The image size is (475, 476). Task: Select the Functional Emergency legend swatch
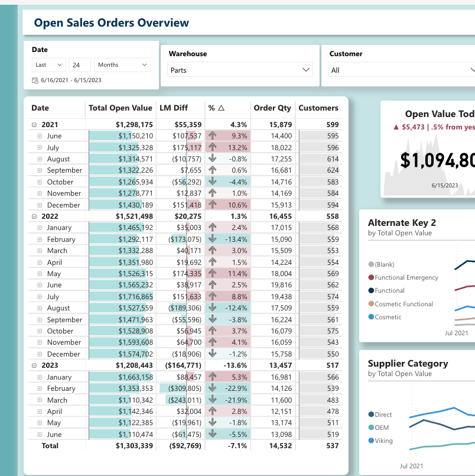[371, 277]
